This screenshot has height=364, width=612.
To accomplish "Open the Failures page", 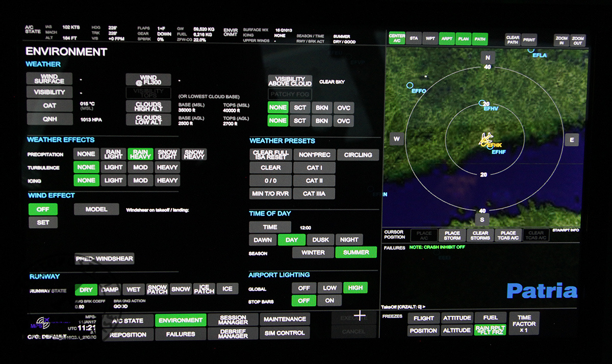I will [181, 334].
